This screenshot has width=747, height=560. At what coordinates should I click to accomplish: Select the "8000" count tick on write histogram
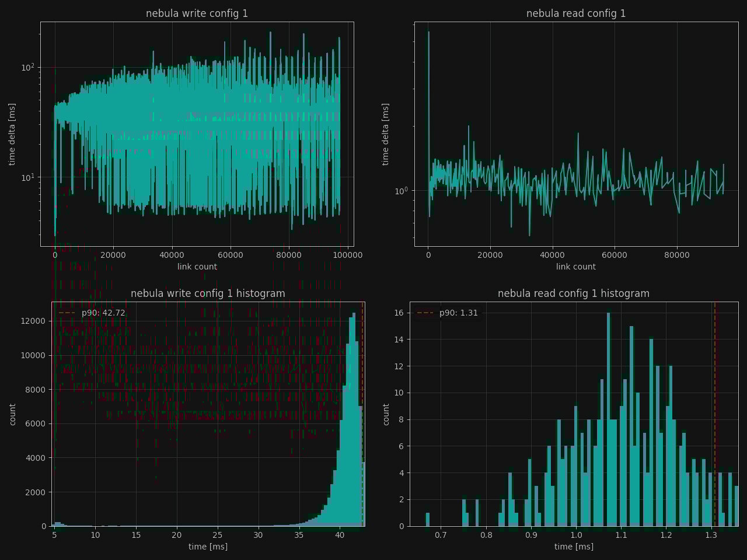[x=37, y=390]
